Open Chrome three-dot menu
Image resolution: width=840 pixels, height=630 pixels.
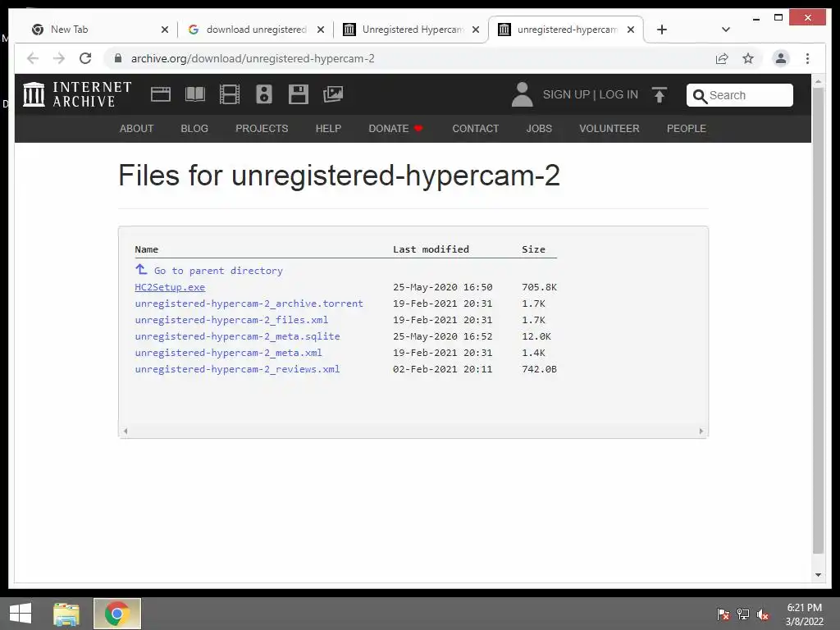(807, 58)
